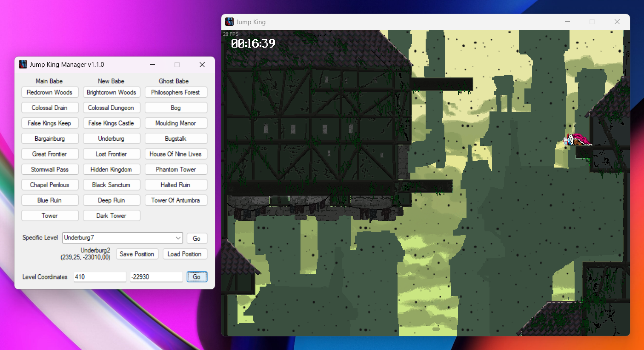Teleport to Black Sanctum
Screen dimensions: 644x350
coord(112,185)
